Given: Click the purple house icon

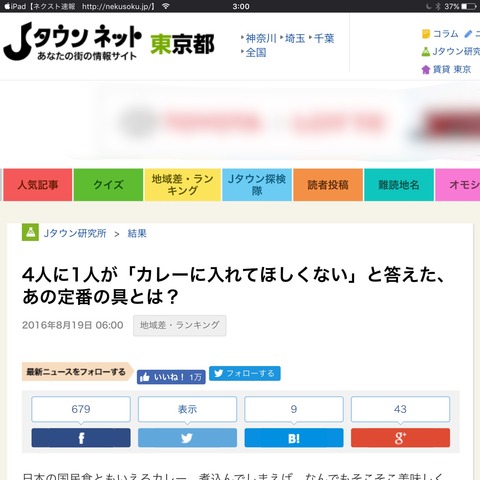Looking at the screenshot, I should 426,69.
